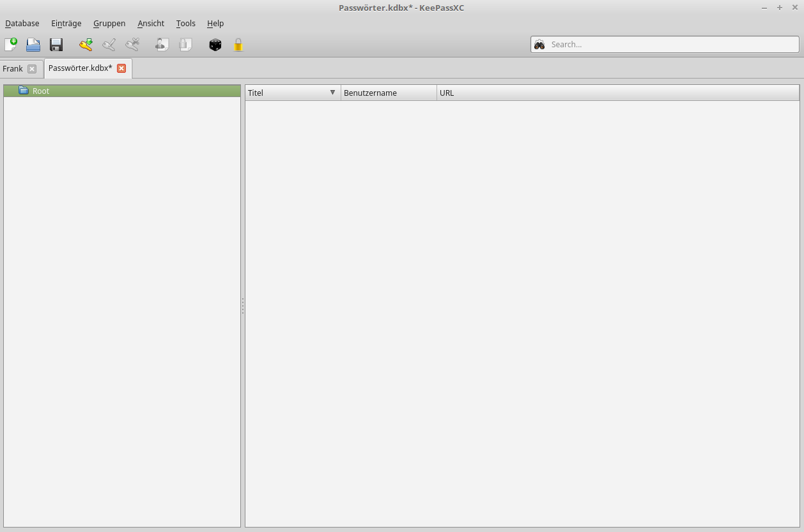Viewport: 804px width, 532px height.
Task: Click the New database toolbar icon
Action: pyautogui.click(x=11, y=45)
